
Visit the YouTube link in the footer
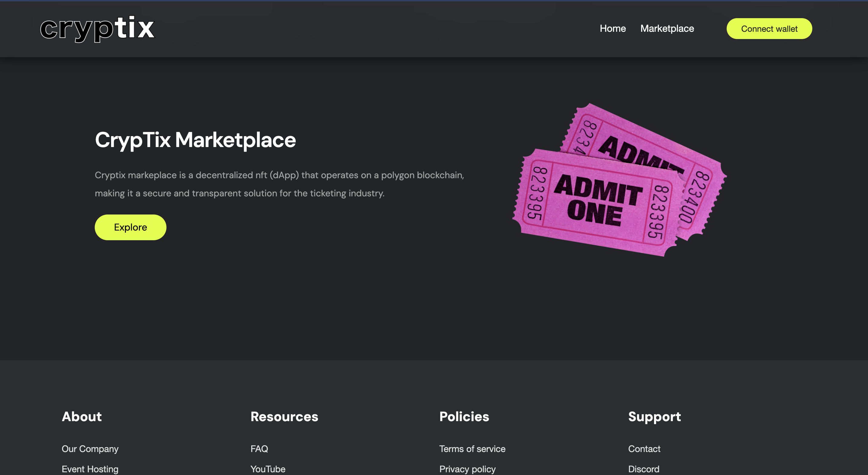268,469
